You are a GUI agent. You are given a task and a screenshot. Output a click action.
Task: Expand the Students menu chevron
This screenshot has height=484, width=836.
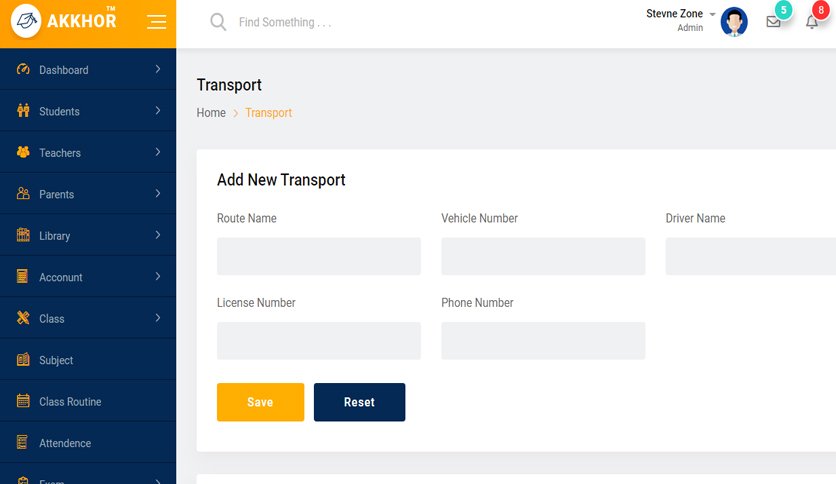click(x=158, y=110)
